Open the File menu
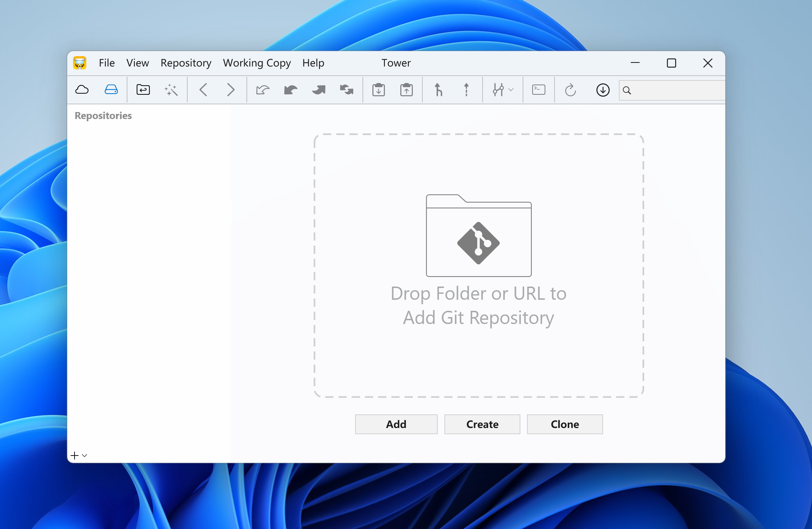 [x=107, y=63]
